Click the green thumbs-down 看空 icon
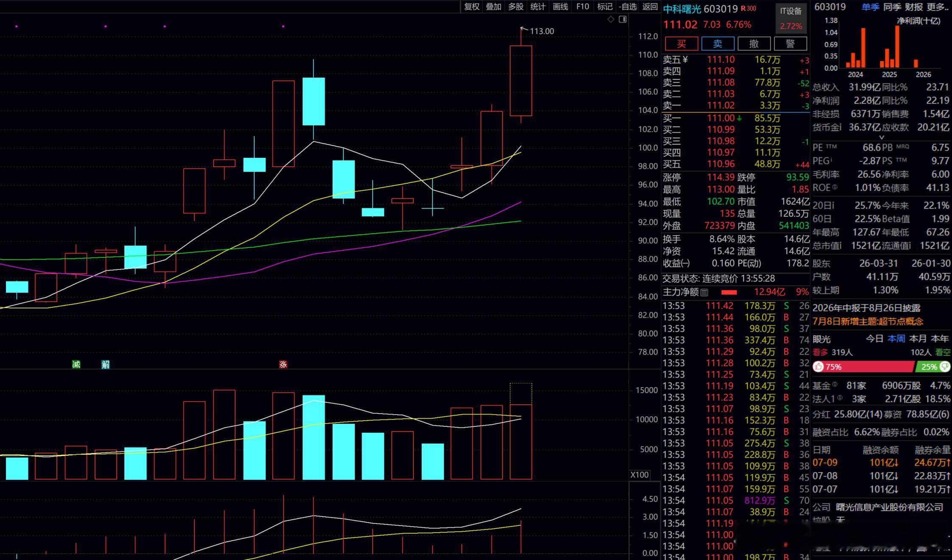The height and width of the screenshot is (560, 952). click(945, 367)
